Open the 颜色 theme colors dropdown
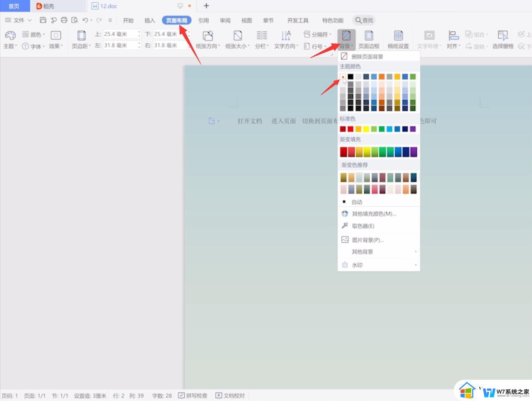 tap(34, 34)
